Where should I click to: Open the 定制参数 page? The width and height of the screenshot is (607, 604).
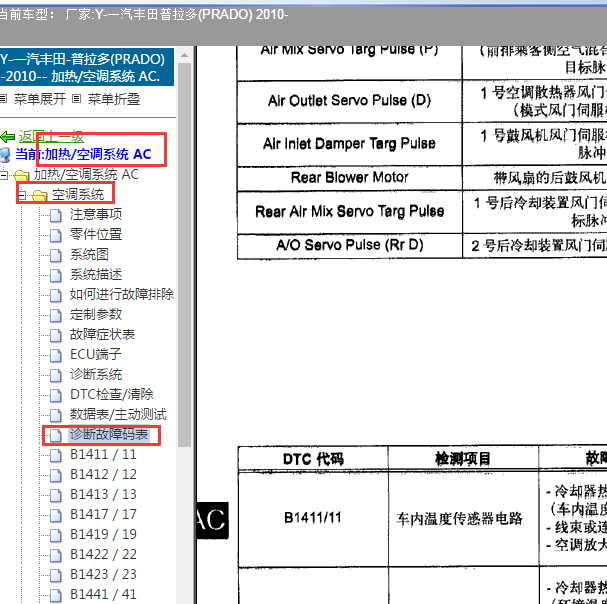coord(96,315)
